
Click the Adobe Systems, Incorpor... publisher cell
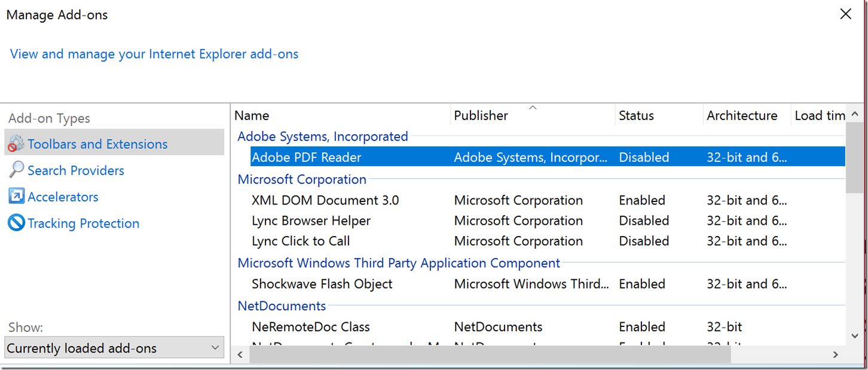click(531, 157)
